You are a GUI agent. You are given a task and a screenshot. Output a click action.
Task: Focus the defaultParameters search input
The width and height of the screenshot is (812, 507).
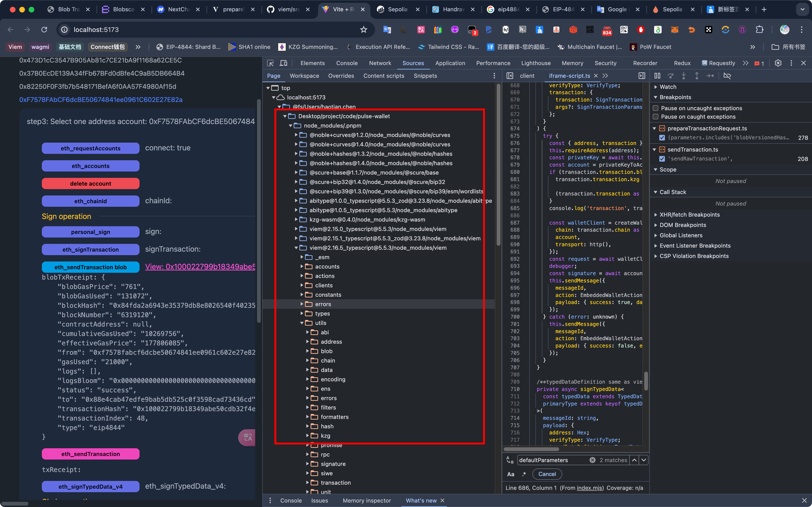pos(553,460)
